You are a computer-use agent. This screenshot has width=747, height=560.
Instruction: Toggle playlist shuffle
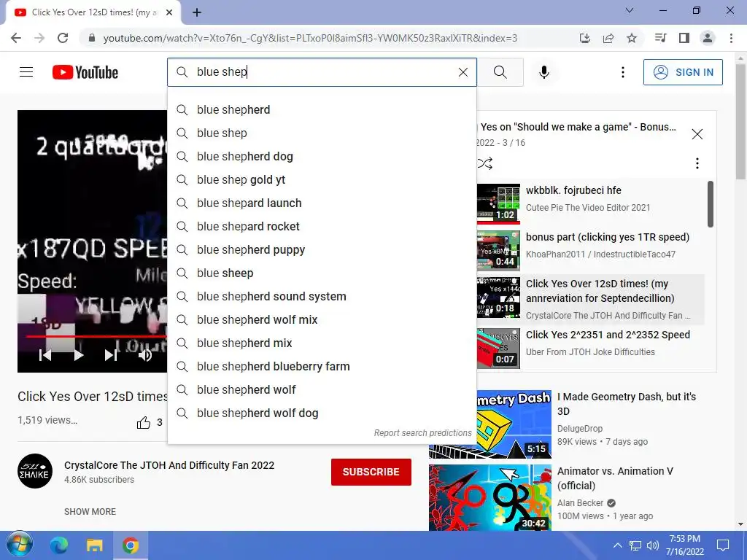485,164
